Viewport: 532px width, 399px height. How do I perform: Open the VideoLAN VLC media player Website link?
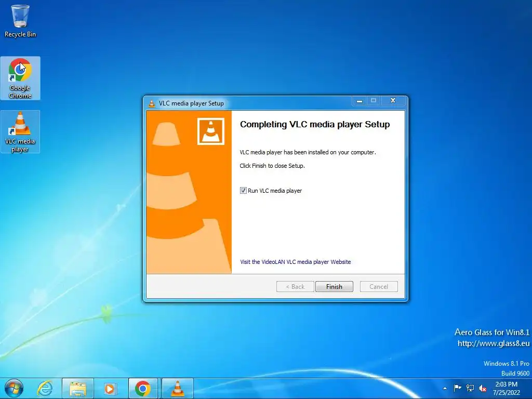click(x=295, y=262)
